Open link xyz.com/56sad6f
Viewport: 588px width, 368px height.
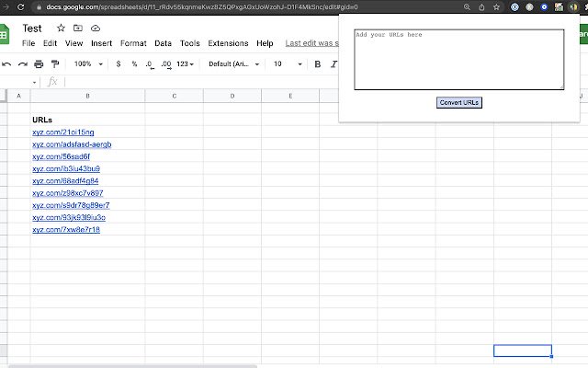coord(62,156)
